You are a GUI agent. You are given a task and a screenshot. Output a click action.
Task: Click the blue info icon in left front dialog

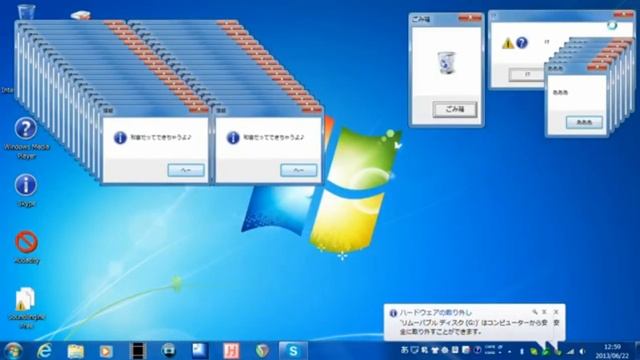coord(120,138)
